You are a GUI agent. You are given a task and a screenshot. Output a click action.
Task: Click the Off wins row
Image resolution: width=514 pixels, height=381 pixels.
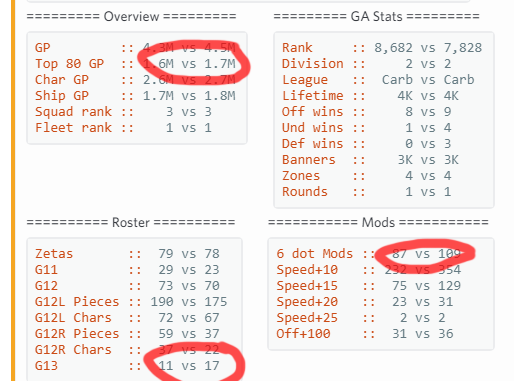click(x=367, y=112)
